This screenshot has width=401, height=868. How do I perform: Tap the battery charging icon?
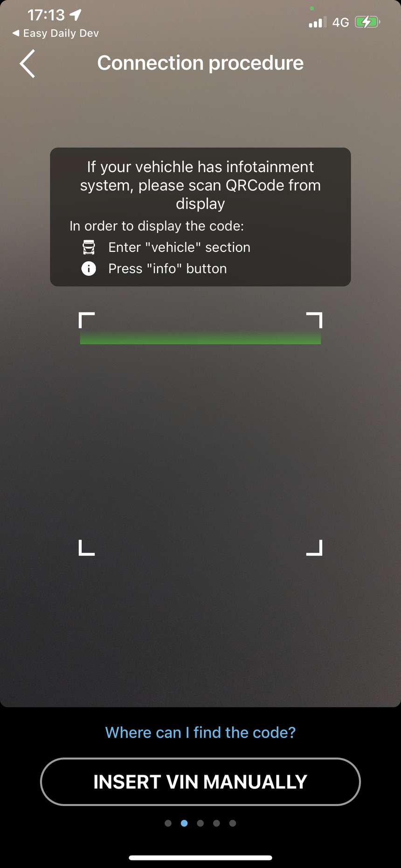(x=367, y=22)
